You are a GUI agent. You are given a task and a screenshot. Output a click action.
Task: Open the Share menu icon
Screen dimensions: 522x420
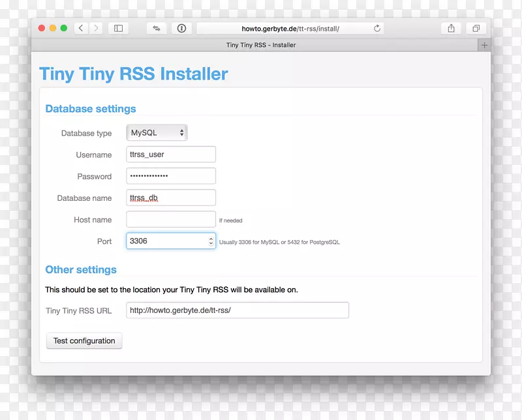(451, 28)
